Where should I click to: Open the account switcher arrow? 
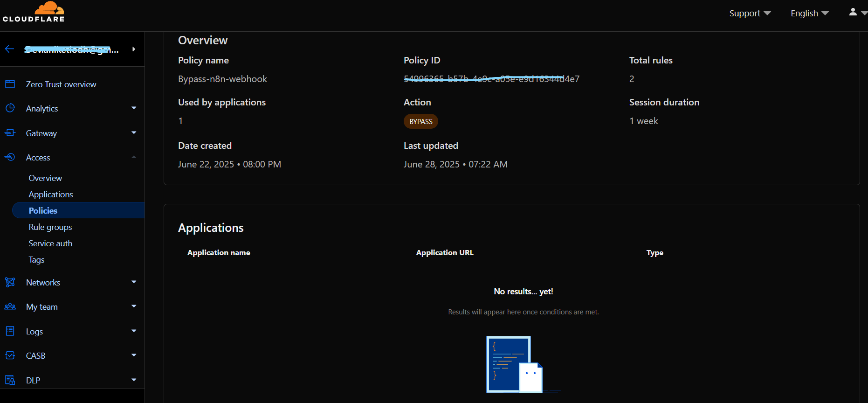click(134, 49)
